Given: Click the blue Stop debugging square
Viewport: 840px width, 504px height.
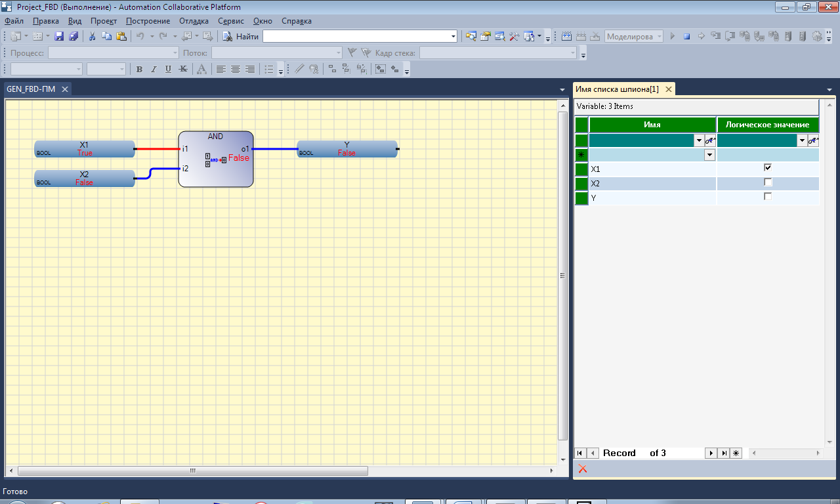Looking at the screenshot, I should [686, 36].
